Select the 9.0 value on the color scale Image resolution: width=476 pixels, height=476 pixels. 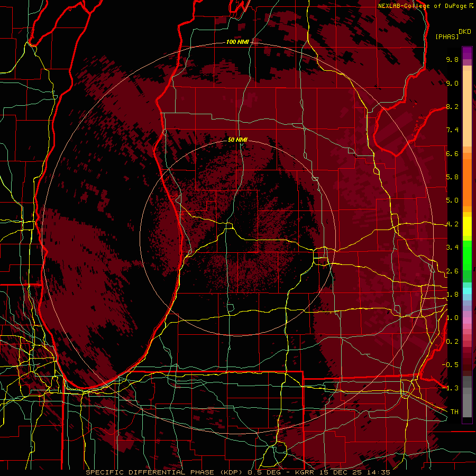click(x=452, y=83)
